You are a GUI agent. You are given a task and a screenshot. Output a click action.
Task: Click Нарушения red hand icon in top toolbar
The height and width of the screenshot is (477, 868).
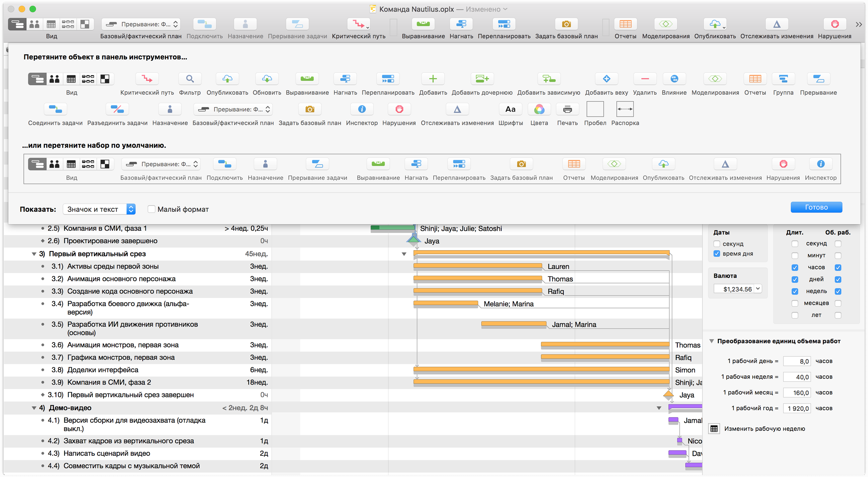click(835, 24)
